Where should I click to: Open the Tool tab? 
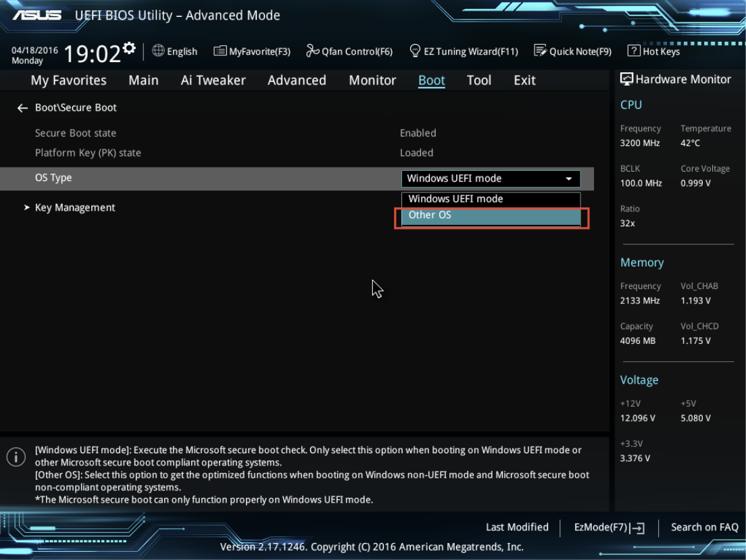click(x=478, y=80)
